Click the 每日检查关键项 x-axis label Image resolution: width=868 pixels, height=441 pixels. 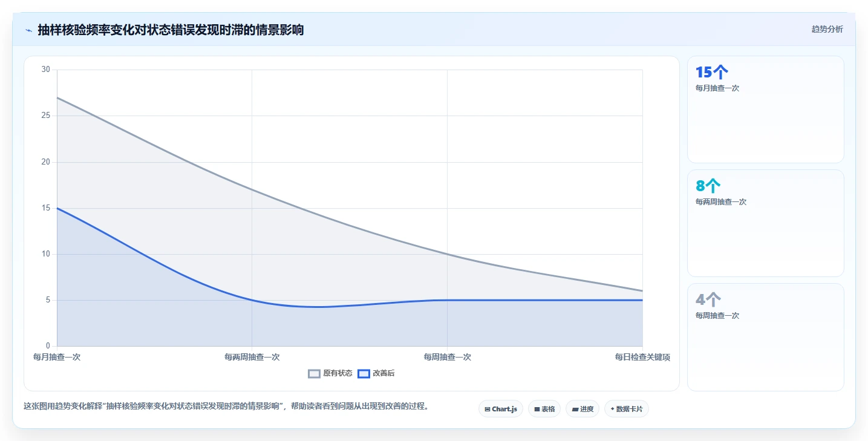point(642,357)
